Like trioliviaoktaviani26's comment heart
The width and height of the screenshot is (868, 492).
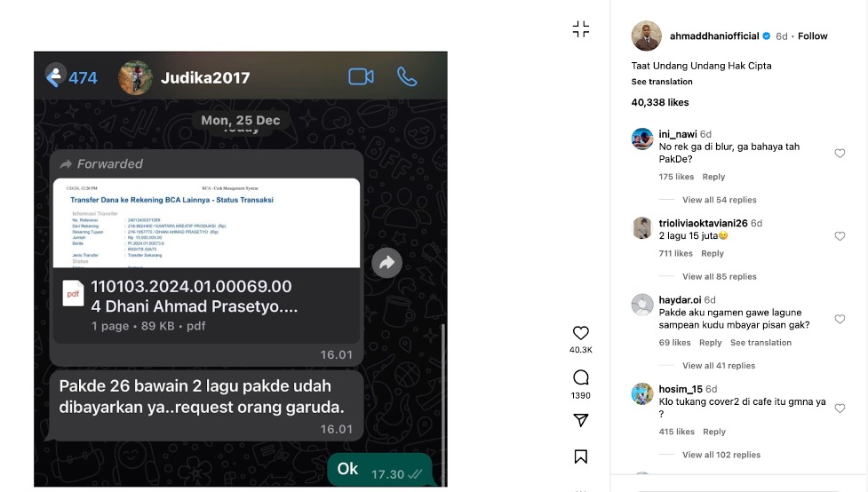(x=840, y=236)
